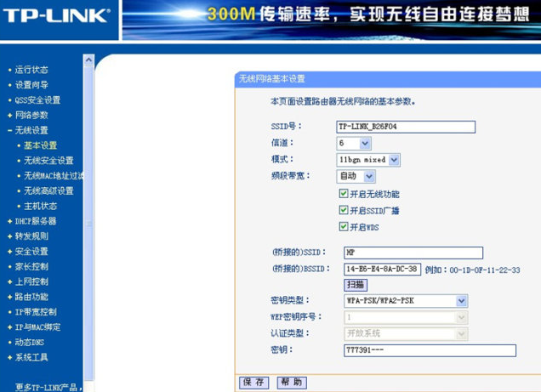The image size is (541, 392).
Task: Open the 信道 channel dropdown
Action: 354,143
